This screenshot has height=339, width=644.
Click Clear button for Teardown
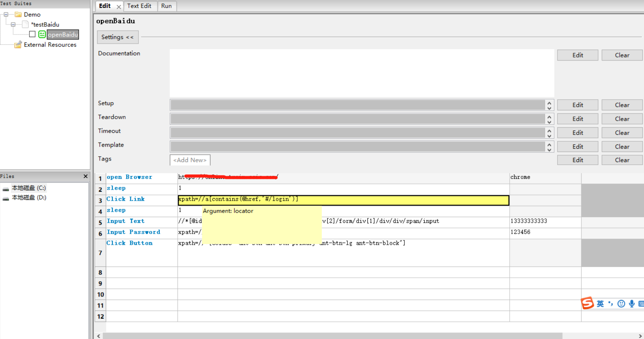[622, 119]
